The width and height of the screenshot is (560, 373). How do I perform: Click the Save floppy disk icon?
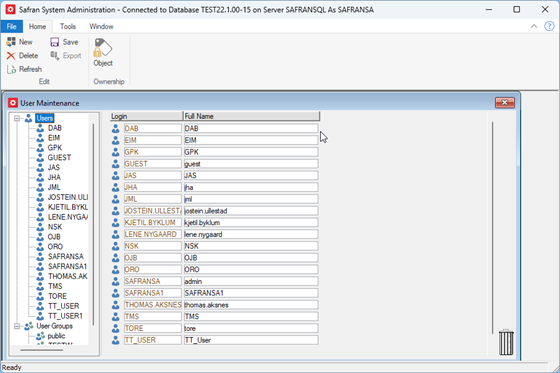(x=55, y=42)
